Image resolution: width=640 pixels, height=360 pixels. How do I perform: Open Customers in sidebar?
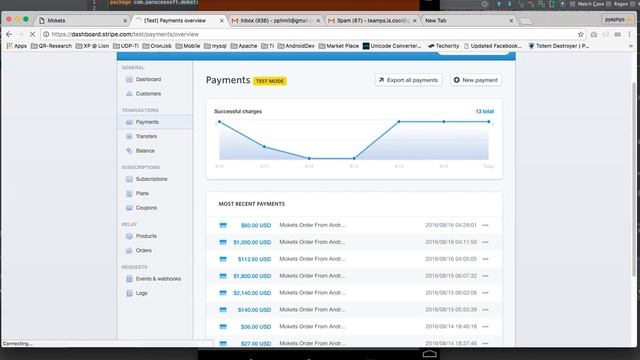143,93
